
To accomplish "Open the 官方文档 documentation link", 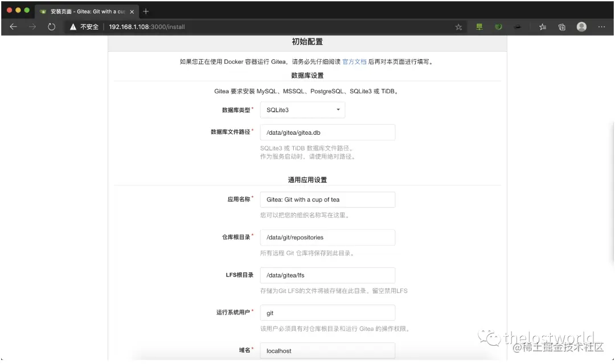I will 355,61.
